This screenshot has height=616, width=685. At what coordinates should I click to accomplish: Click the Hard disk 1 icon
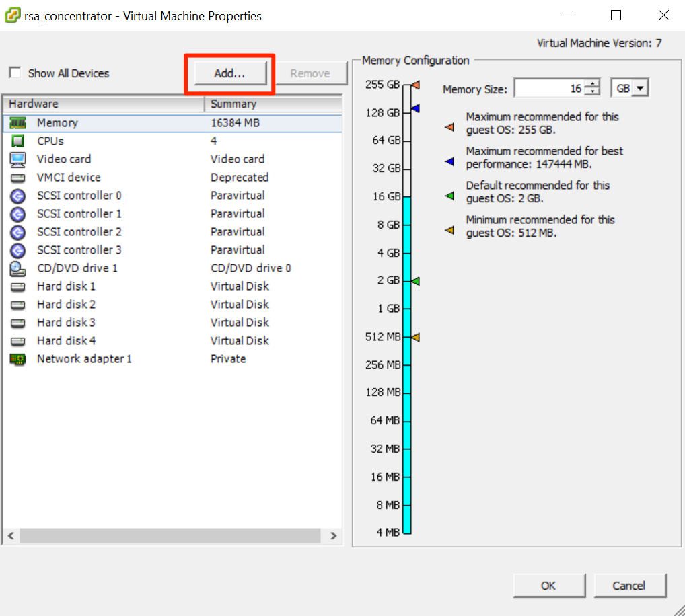18,286
